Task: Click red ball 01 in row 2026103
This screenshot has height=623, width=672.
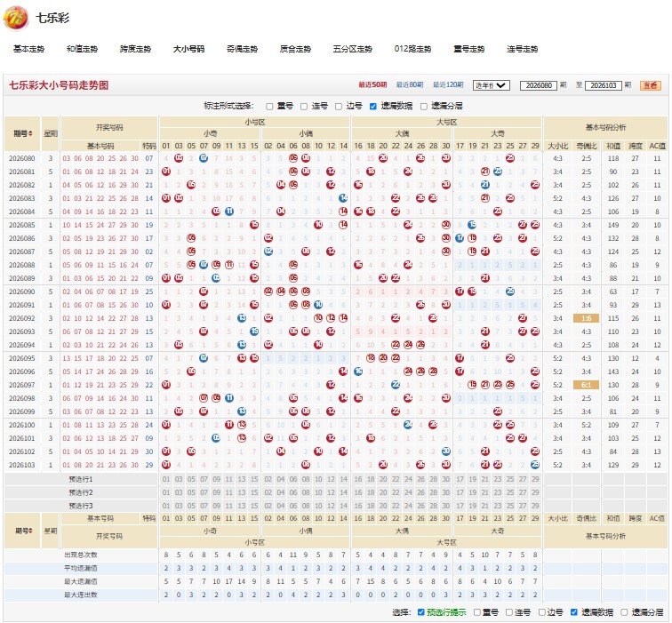Action: pos(166,465)
